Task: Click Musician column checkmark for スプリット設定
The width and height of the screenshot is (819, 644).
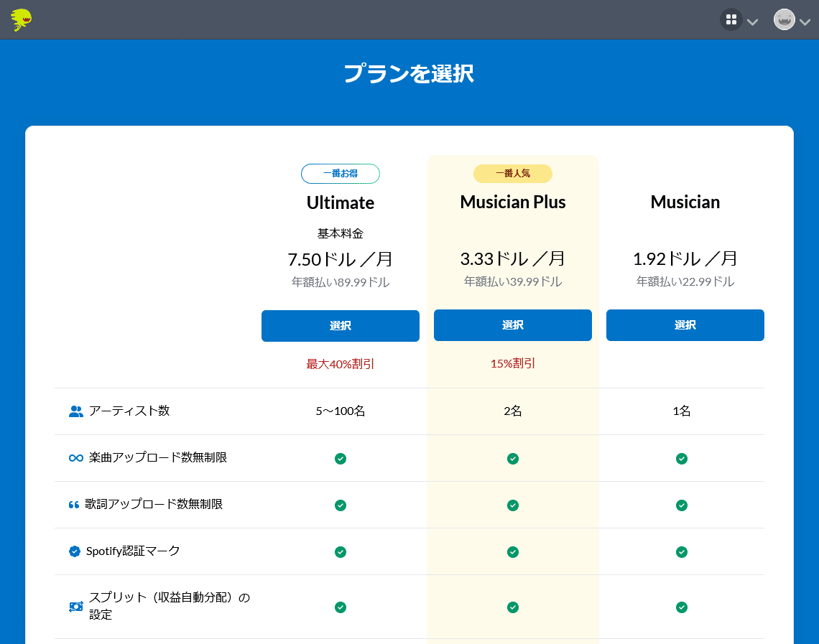Action: (x=681, y=607)
